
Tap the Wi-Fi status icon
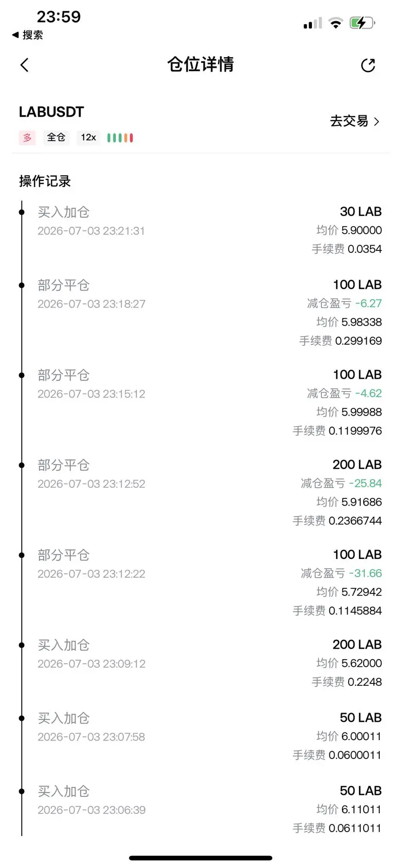(335, 23)
